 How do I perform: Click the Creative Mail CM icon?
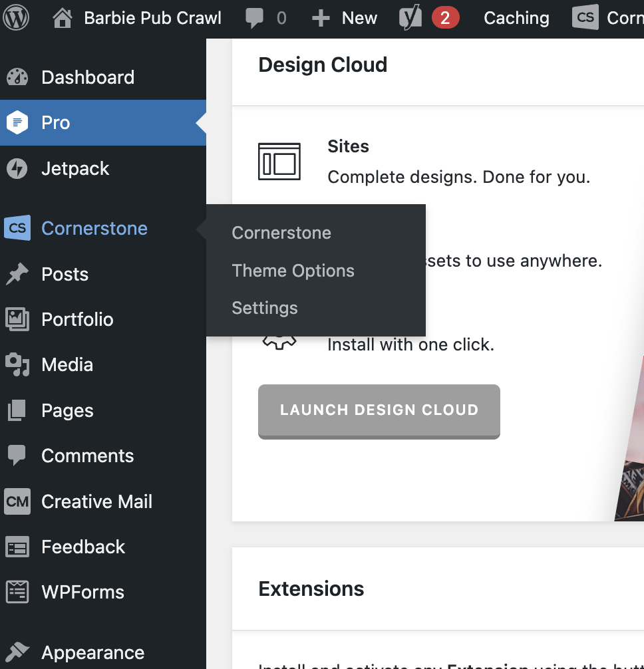(x=17, y=501)
